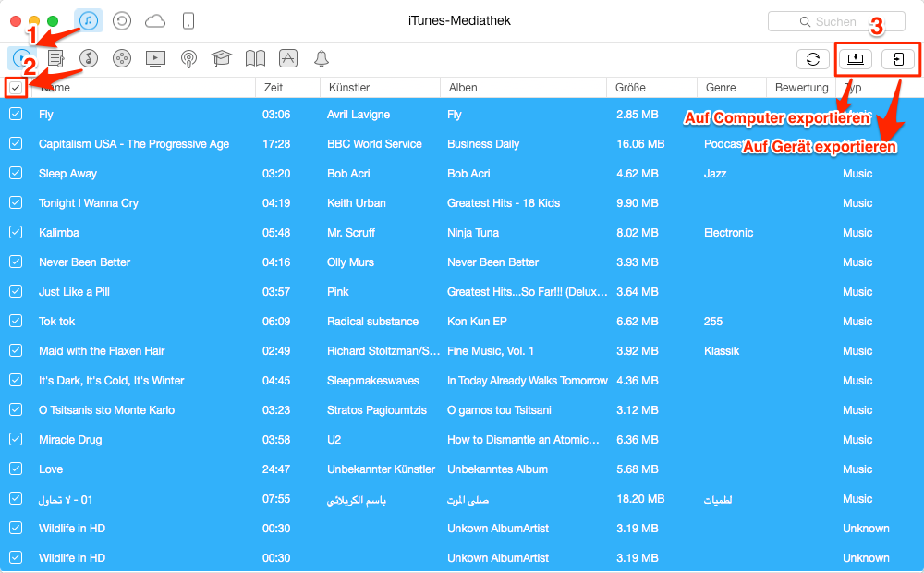Select the song title 'Capitalism USA - The Progressive Age'

[134, 144]
